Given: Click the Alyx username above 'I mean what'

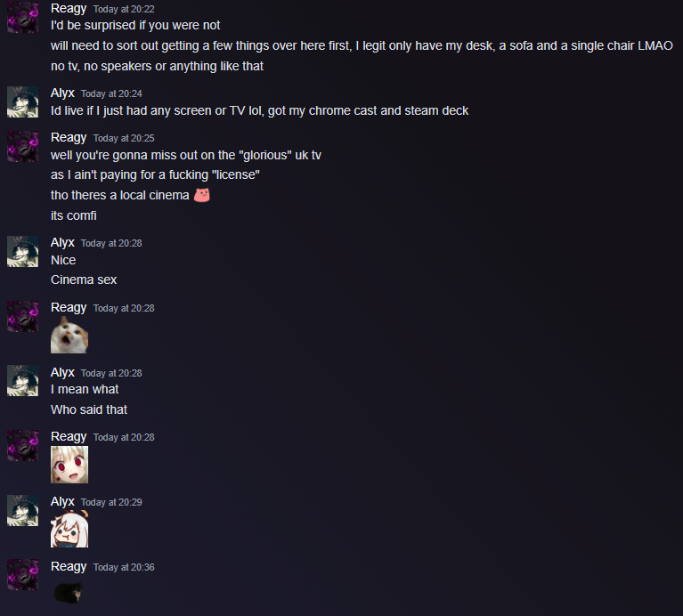Looking at the screenshot, I should tap(62, 373).
